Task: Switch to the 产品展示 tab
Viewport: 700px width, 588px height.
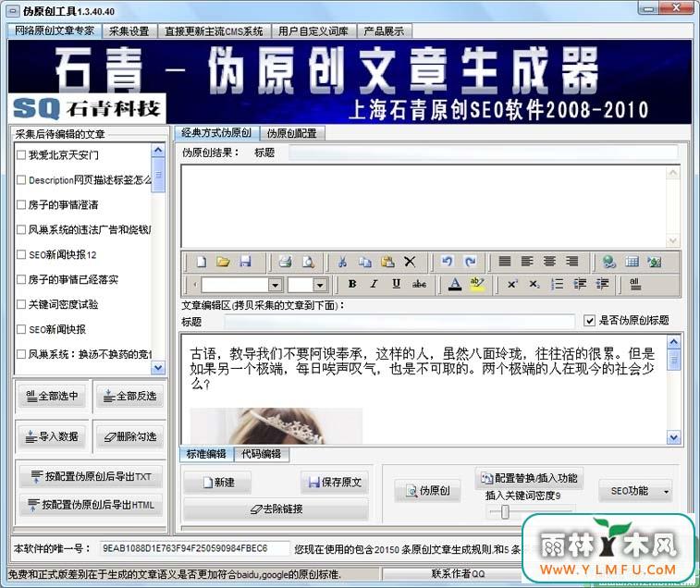Action: pyautogui.click(x=384, y=31)
